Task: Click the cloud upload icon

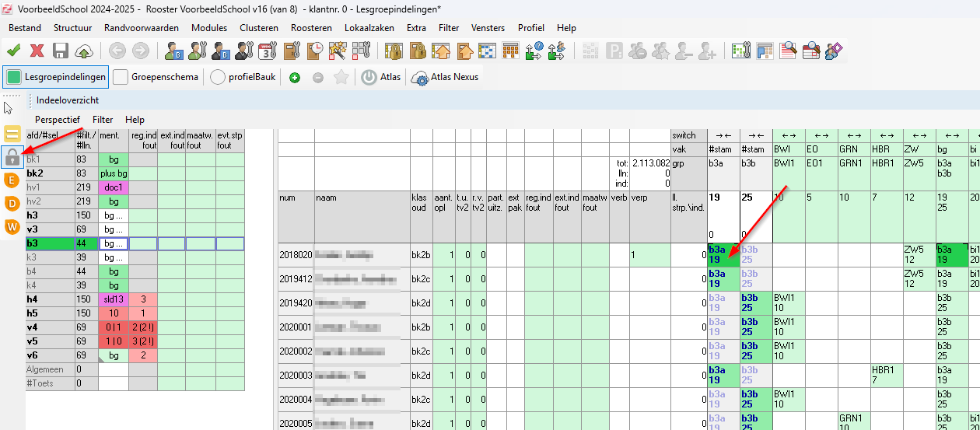Action: pos(84,51)
